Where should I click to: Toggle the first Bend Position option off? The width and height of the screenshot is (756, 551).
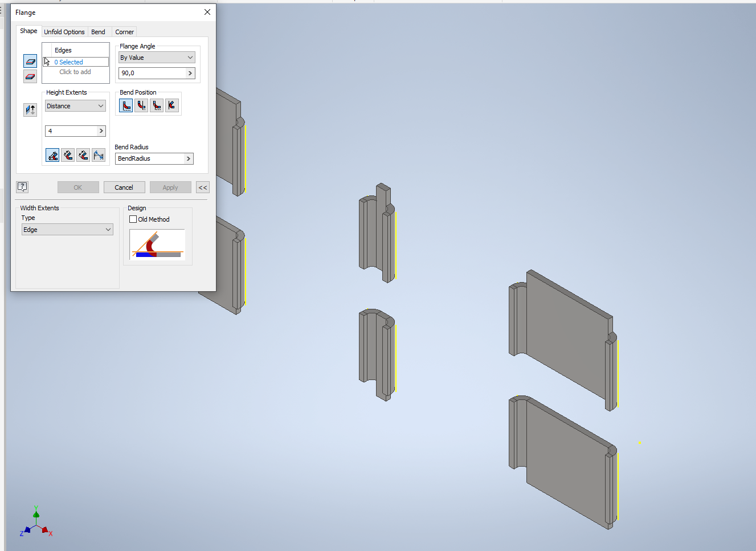(125, 105)
